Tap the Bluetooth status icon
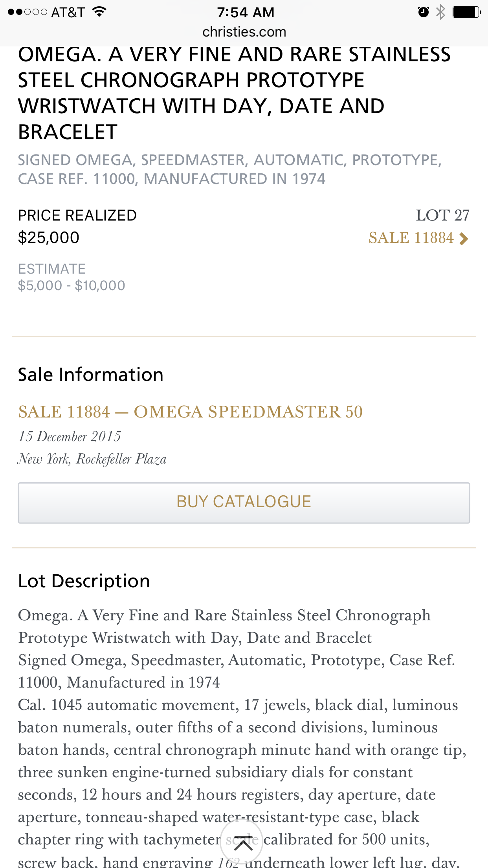 [x=441, y=12]
